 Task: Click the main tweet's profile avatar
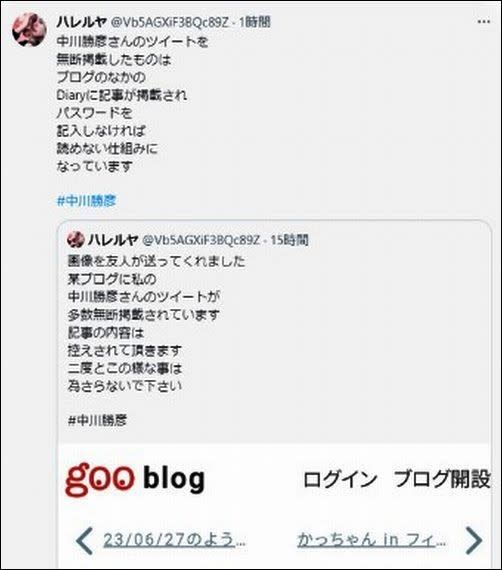click(x=29, y=30)
